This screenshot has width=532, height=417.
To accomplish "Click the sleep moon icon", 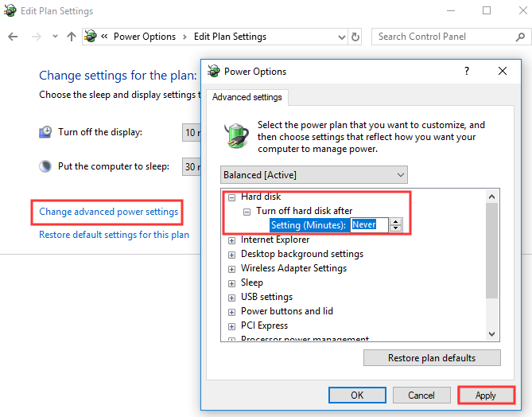I will [46, 166].
